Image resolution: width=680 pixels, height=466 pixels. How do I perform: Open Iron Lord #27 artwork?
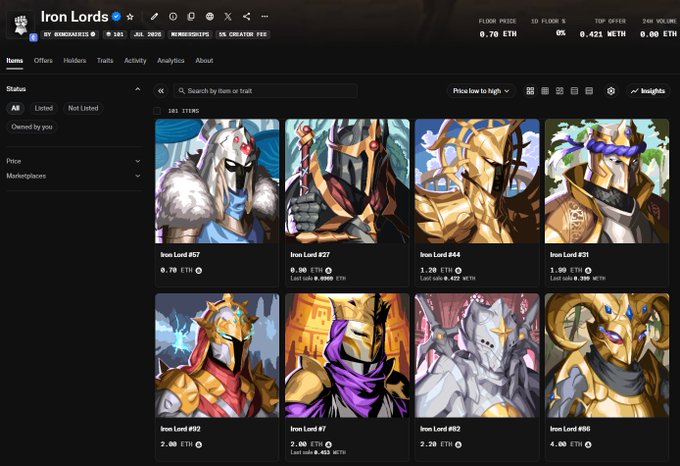(x=347, y=181)
